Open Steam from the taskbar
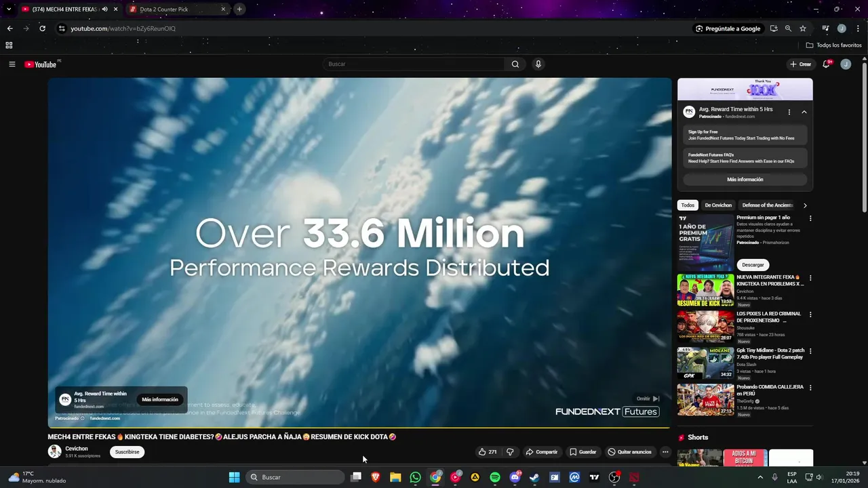Viewport: 868px width, 488px height. 534,477
